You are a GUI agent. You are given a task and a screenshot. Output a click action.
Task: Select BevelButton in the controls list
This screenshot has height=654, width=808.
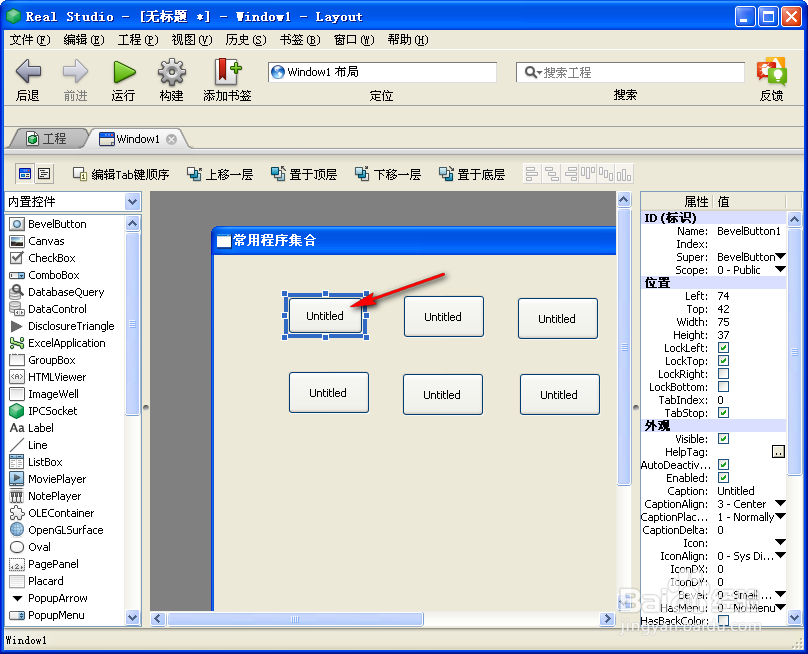(57, 224)
